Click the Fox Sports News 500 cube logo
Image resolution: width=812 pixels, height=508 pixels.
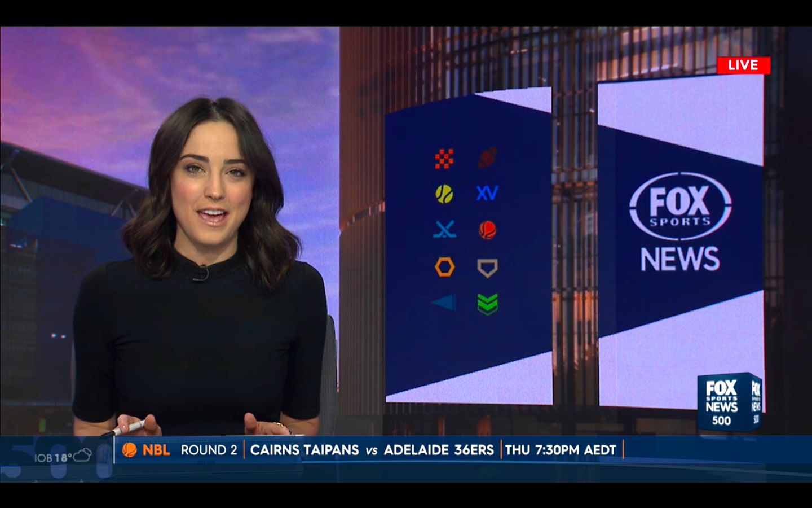tap(729, 402)
